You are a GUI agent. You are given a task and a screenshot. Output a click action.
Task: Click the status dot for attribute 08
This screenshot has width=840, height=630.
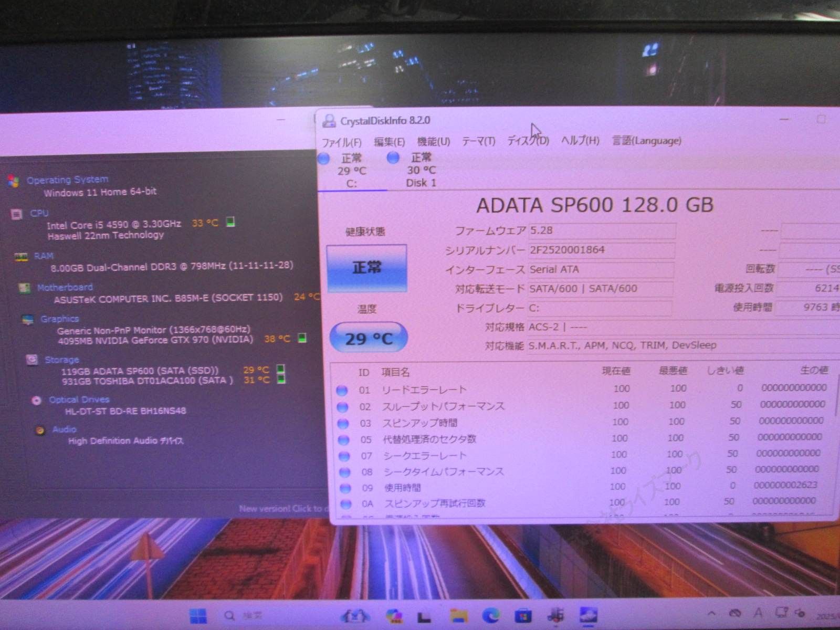click(344, 472)
